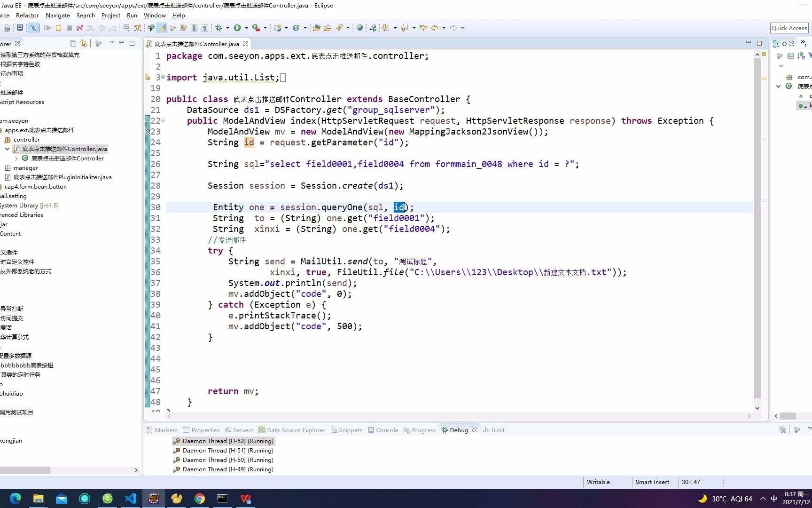Open the Window menu
The width and height of the screenshot is (812, 508).
tap(155, 15)
